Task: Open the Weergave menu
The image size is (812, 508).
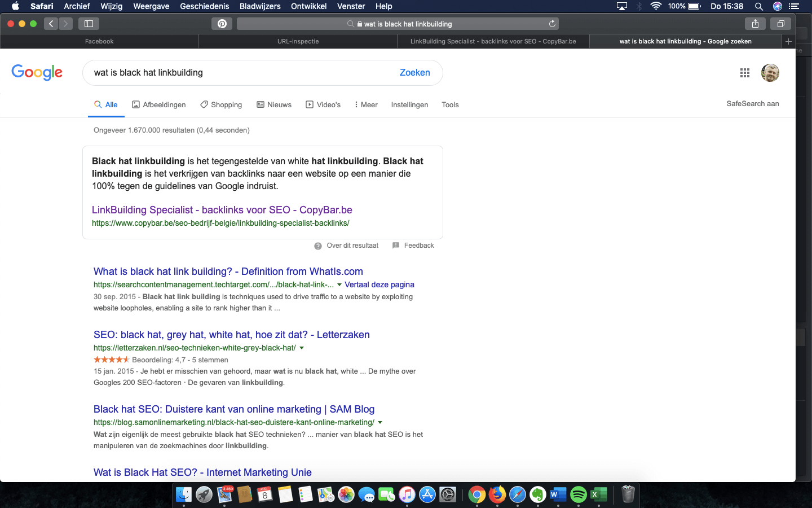Action: [x=151, y=6]
